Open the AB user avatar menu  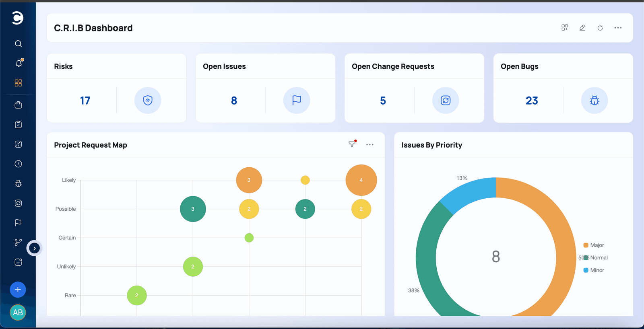click(x=18, y=313)
